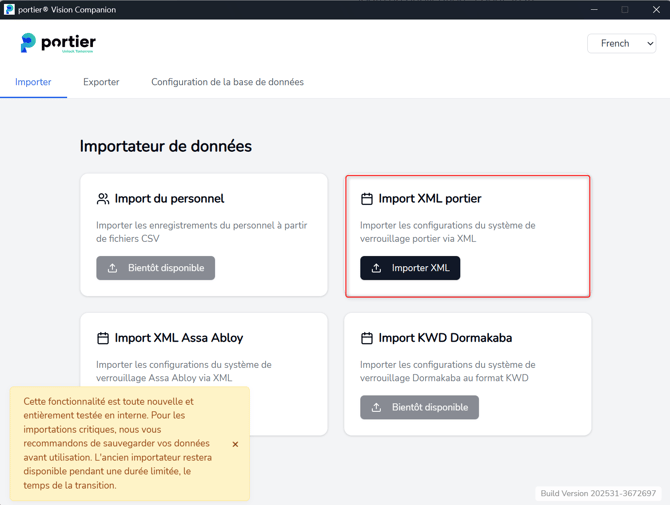670x505 pixels.
Task: Open the French language dropdown
Action: pyautogui.click(x=621, y=44)
